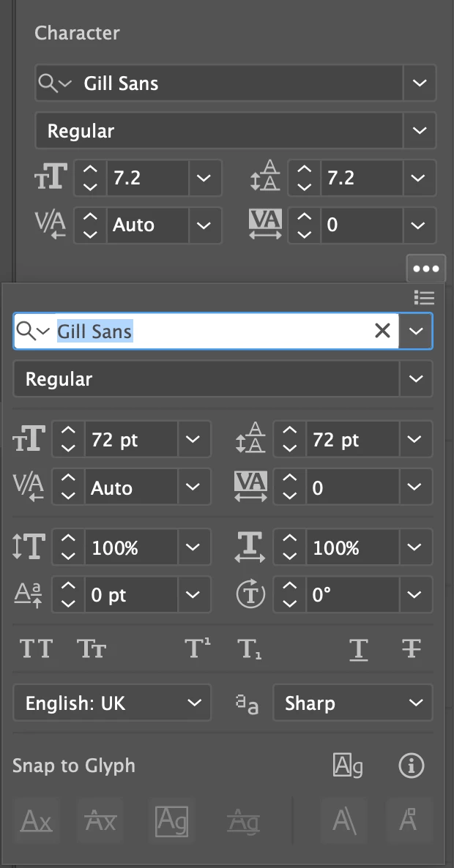Click the 72 pt font size field
This screenshot has width=454, height=868.
[x=131, y=440]
